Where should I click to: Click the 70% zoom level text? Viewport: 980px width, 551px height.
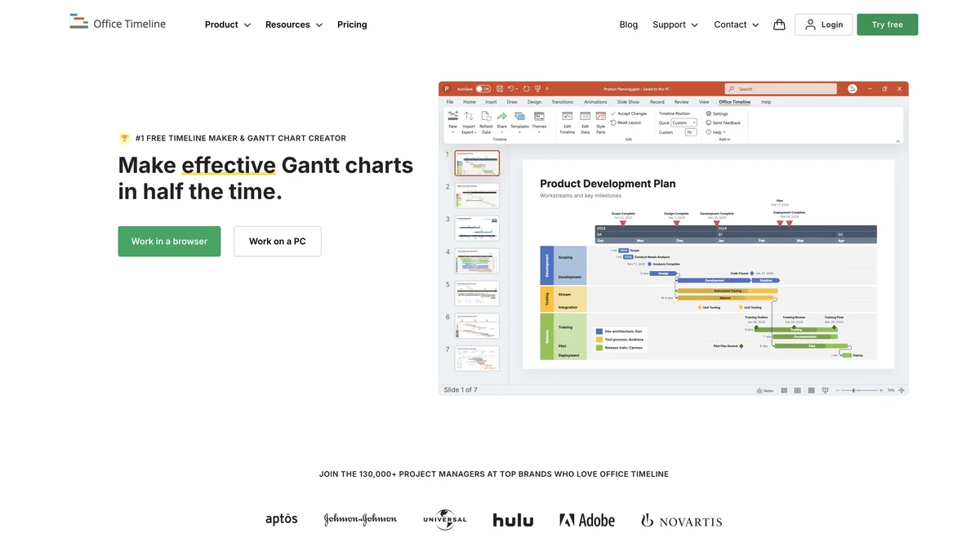891,390
